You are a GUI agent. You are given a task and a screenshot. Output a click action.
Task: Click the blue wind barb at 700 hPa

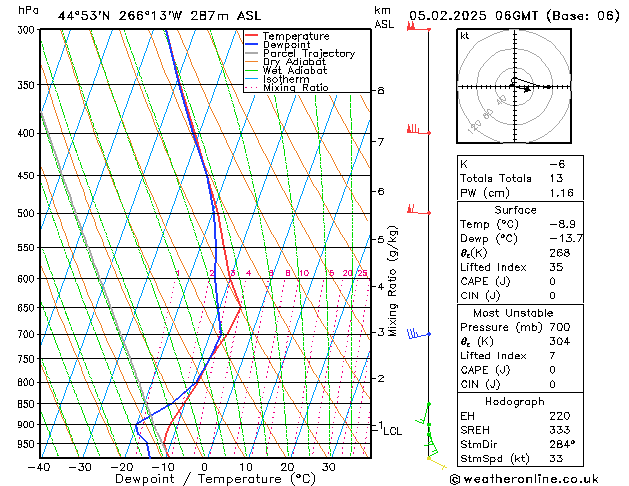click(x=418, y=333)
